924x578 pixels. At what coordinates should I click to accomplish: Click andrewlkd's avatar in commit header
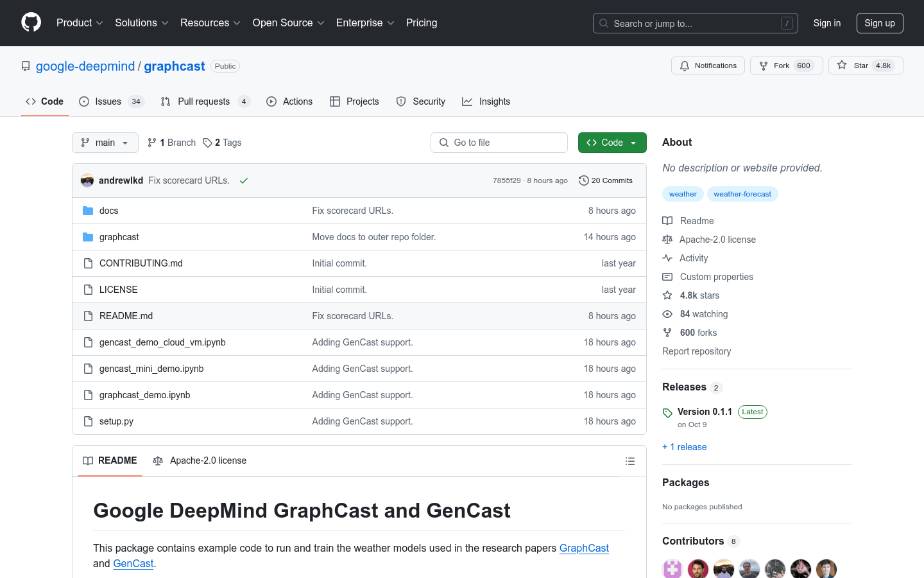(x=87, y=180)
